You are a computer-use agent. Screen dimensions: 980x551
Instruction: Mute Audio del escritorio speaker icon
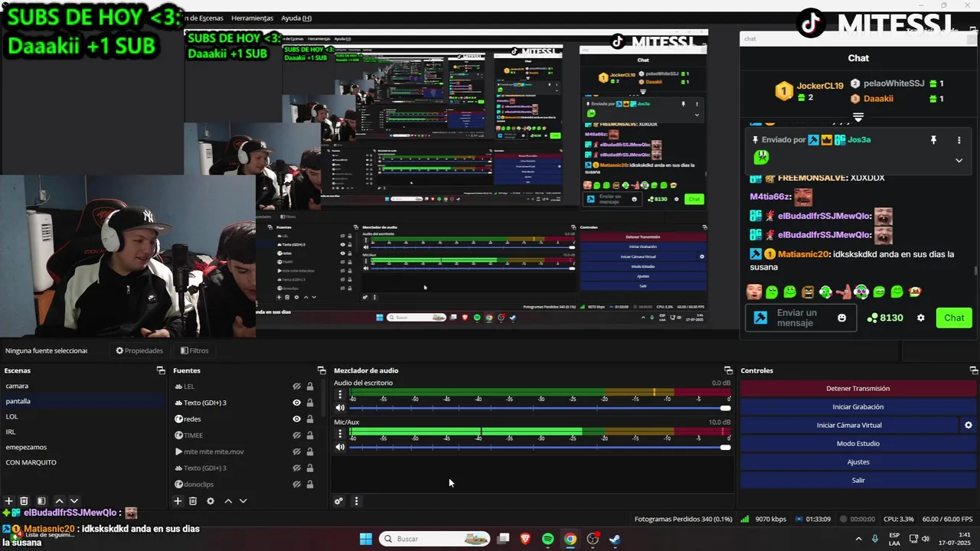[x=341, y=408]
